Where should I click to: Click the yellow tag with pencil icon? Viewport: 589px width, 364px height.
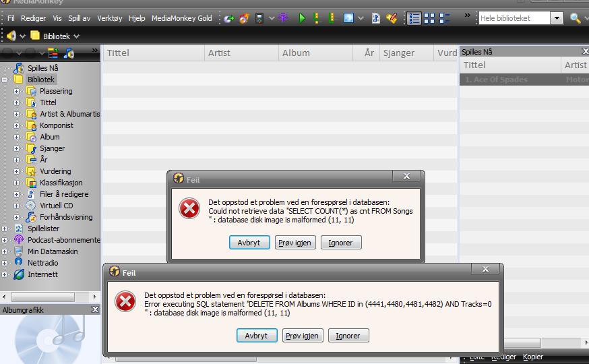(392, 18)
